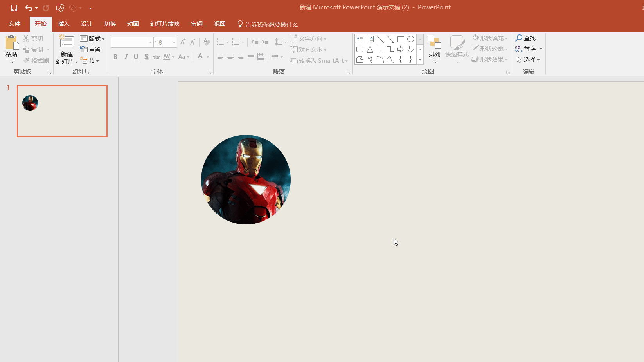644x362 pixels.
Task: Click the line spacing icon
Action: pyautogui.click(x=279, y=42)
